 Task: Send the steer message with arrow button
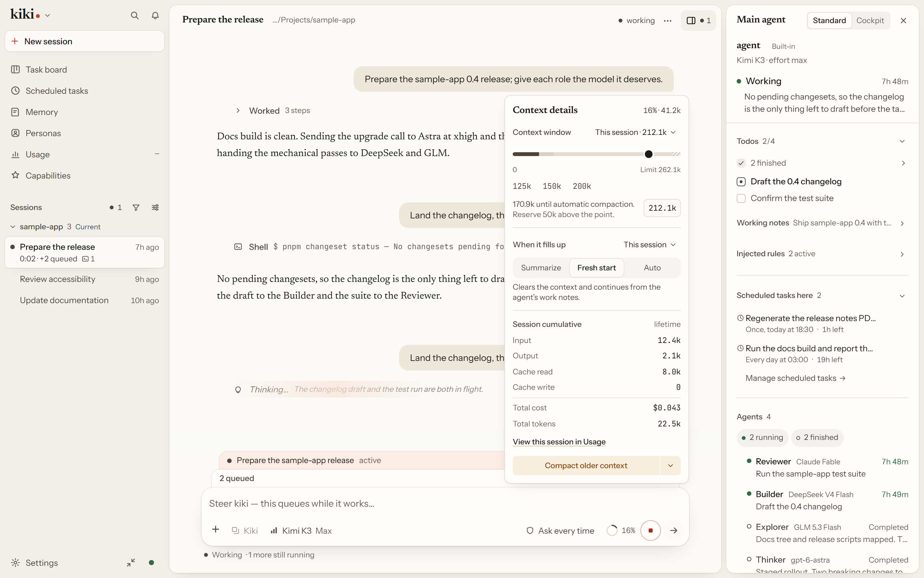pos(673,530)
